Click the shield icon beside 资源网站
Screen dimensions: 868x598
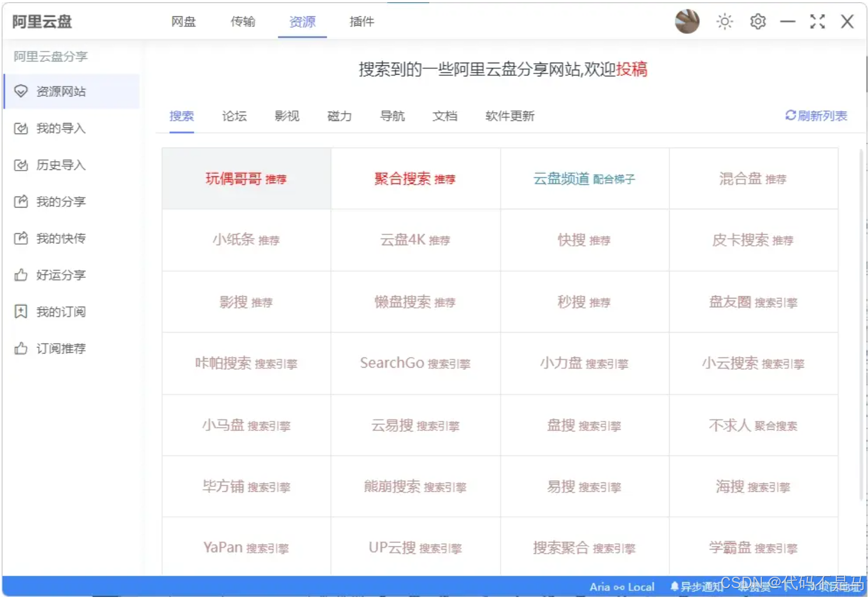(21, 91)
